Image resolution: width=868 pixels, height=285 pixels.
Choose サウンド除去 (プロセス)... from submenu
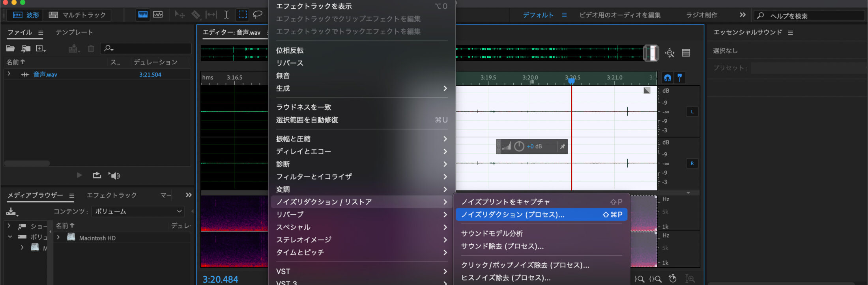(541, 246)
